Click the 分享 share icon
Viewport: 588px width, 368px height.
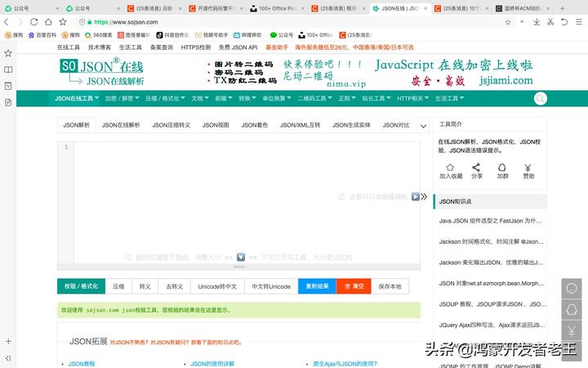(x=476, y=168)
